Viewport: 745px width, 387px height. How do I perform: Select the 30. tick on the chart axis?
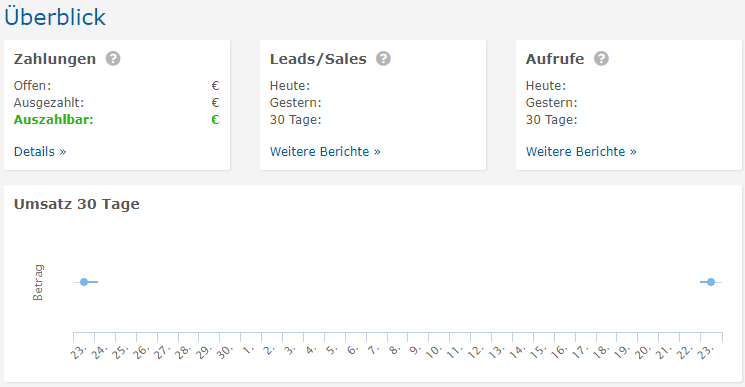click(224, 352)
